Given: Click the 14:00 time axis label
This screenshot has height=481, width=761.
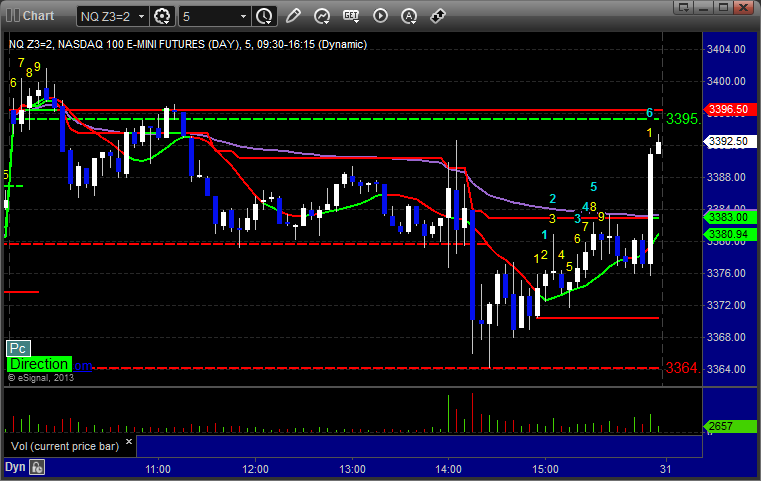Looking at the screenshot, I should [x=448, y=469].
